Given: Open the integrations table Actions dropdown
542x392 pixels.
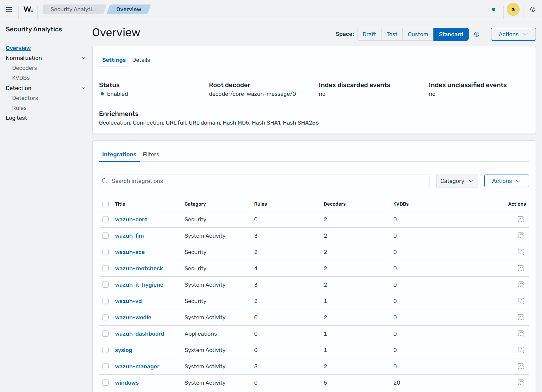Looking at the screenshot, I should pyautogui.click(x=506, y=181).
